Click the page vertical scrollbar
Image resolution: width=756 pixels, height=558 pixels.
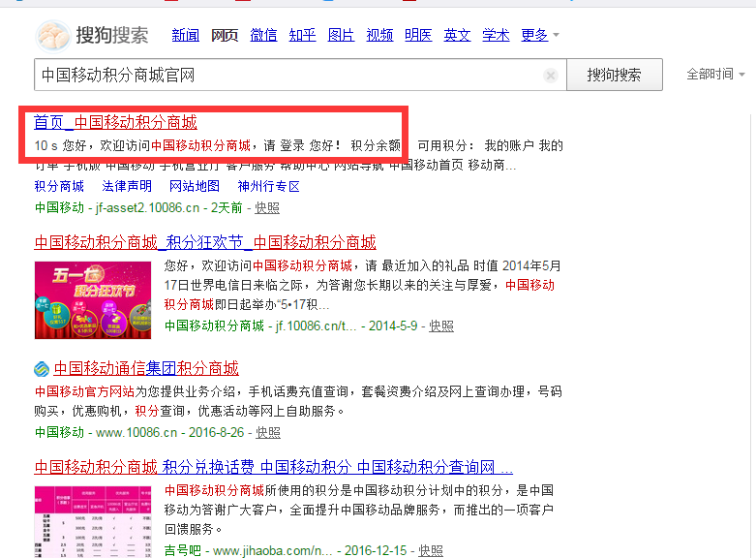(x=751, y=336)
